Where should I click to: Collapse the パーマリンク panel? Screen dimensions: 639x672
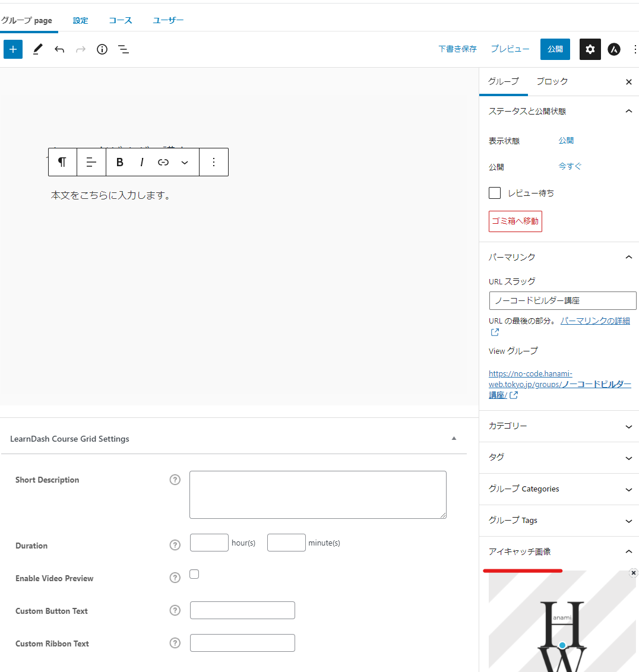pyautogui.click(x=628, y=257)
